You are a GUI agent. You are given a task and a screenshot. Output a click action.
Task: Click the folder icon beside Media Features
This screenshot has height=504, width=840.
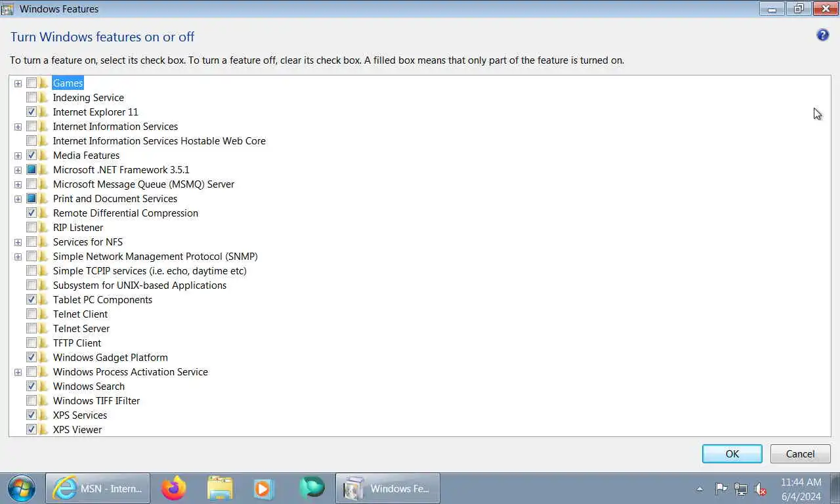(44, 156)
